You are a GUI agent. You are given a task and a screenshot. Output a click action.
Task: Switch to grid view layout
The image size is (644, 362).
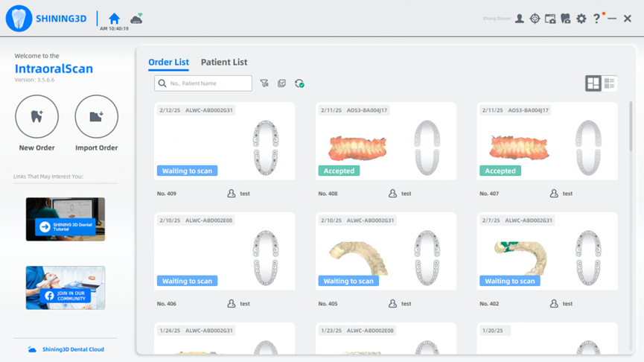click(593, 83)
